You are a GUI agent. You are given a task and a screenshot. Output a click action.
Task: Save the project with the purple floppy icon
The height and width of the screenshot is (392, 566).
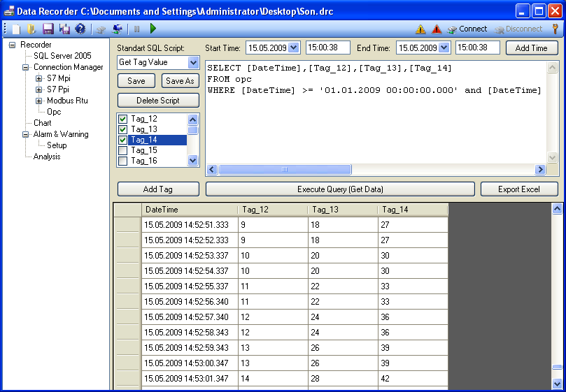click(48, 29)
